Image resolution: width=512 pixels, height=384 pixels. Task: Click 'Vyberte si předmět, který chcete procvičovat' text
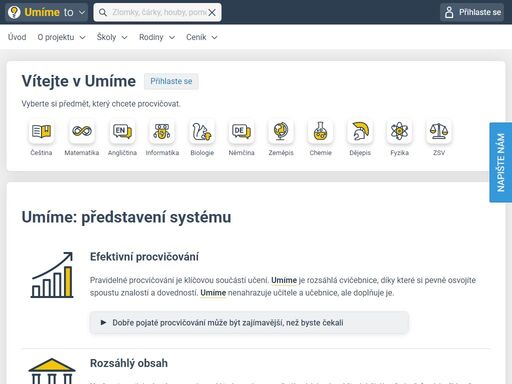(101, 104)
